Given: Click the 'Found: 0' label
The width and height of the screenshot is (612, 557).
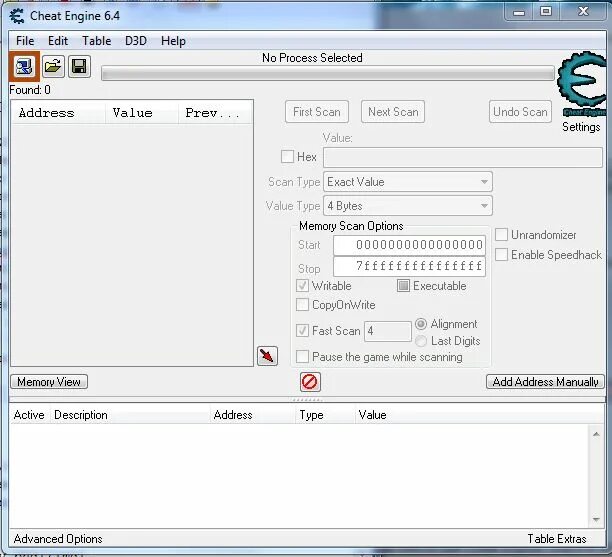Looking at the screenshot, I should (x=30, y=90).
